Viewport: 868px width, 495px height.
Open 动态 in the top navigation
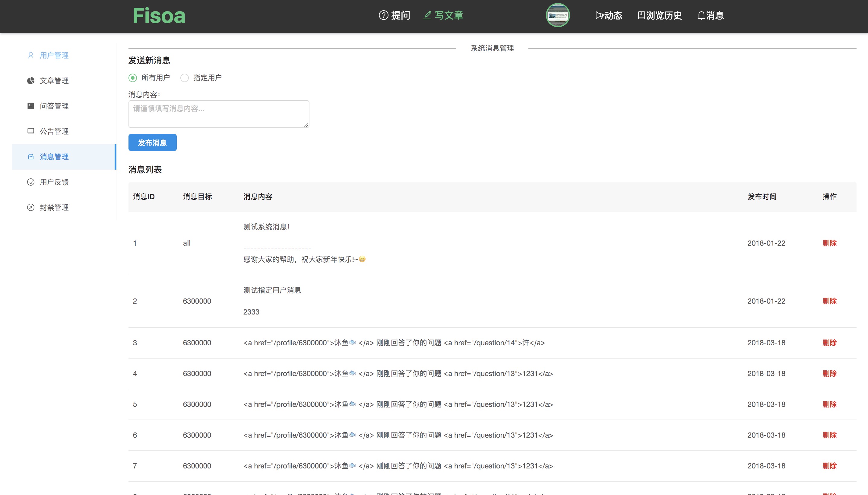click(608, 16)
